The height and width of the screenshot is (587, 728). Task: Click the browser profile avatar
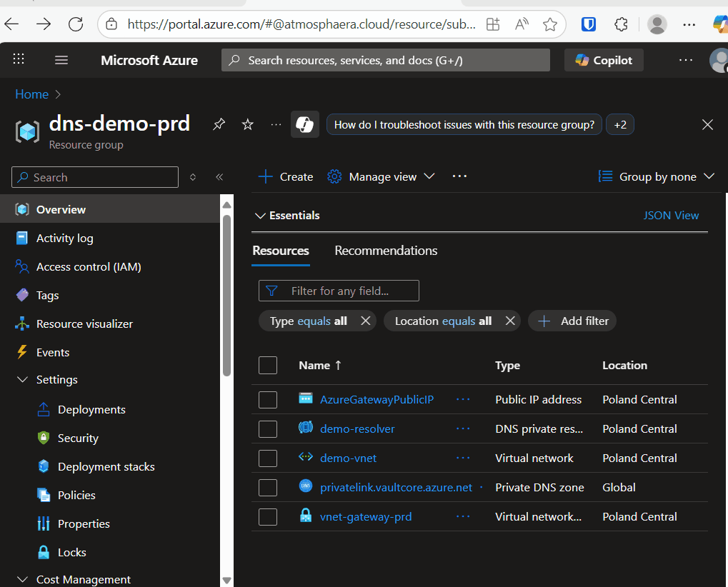pos(657,24)
